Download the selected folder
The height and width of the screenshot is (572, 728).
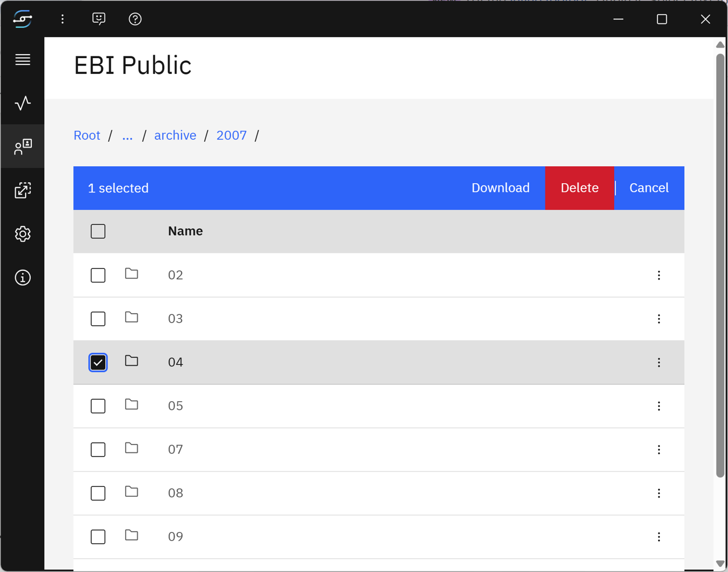pyautogui.click(x=500, y=188)
